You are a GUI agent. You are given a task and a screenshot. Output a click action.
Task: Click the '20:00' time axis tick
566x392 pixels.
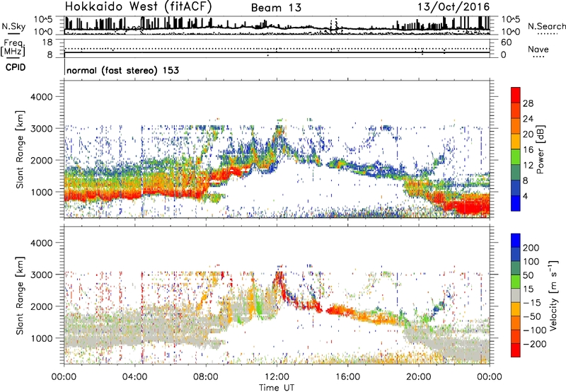click(x=419, y=377)
